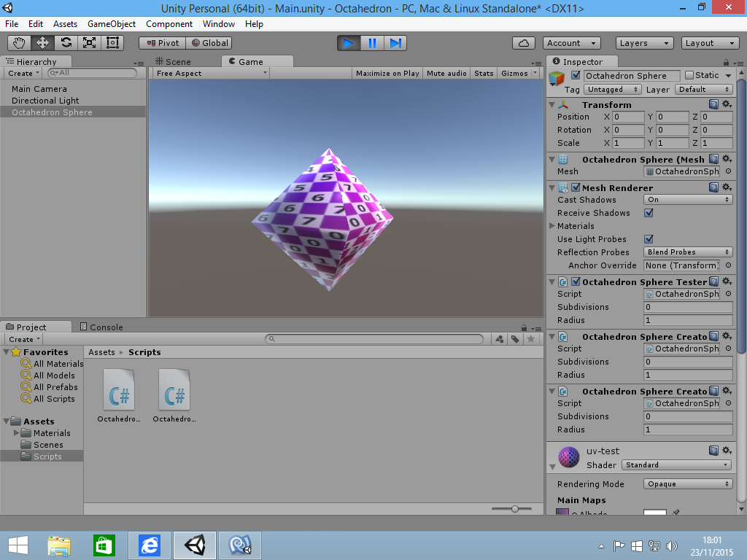
Task: Open Unity Cloud collaboration panel
Action: pyautogui.click(x=524, y=42)
